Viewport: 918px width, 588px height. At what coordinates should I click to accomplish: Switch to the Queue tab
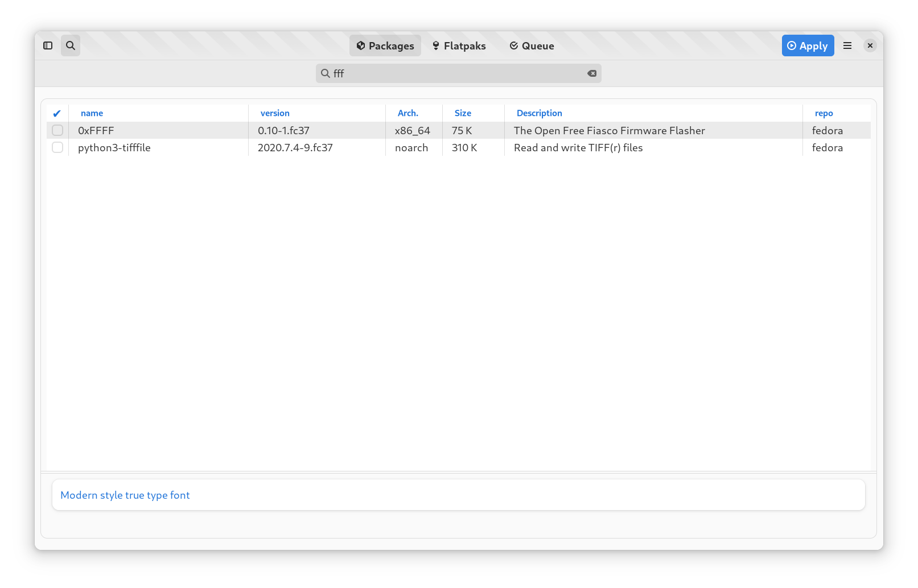click(x=532, y=45)
